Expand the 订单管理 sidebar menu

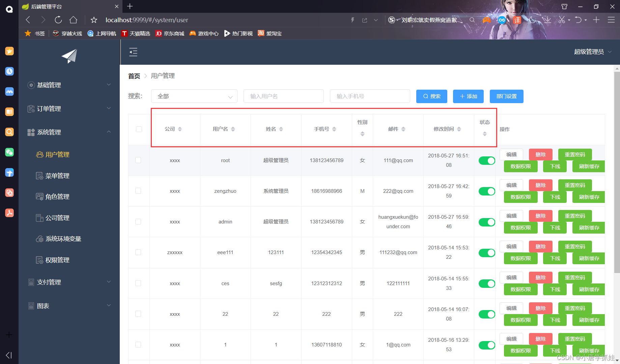[x=69, y=109]
